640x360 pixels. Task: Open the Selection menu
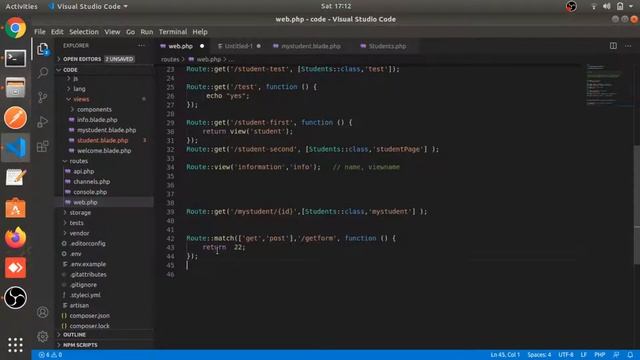(84, 32)
